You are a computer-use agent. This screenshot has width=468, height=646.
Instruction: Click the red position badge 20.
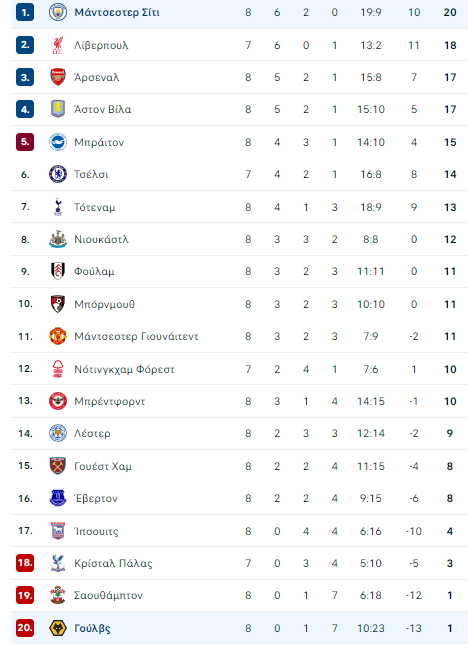coord(25,628)
